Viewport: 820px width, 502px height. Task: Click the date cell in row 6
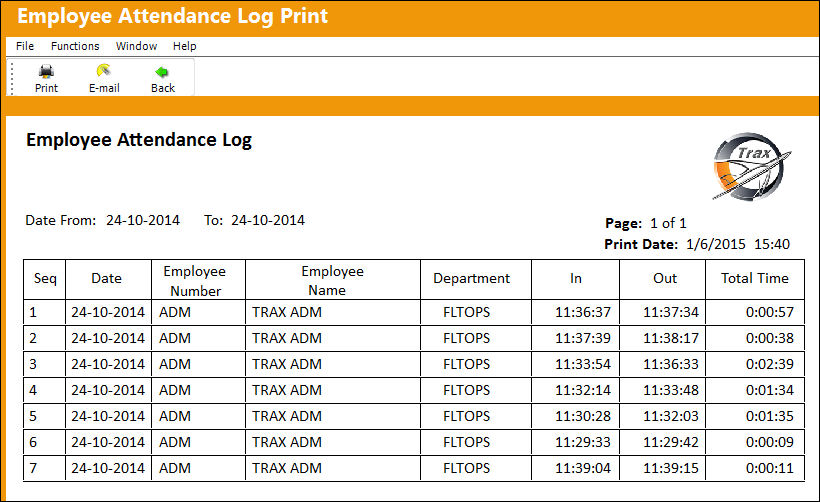[x=108, y=442]
